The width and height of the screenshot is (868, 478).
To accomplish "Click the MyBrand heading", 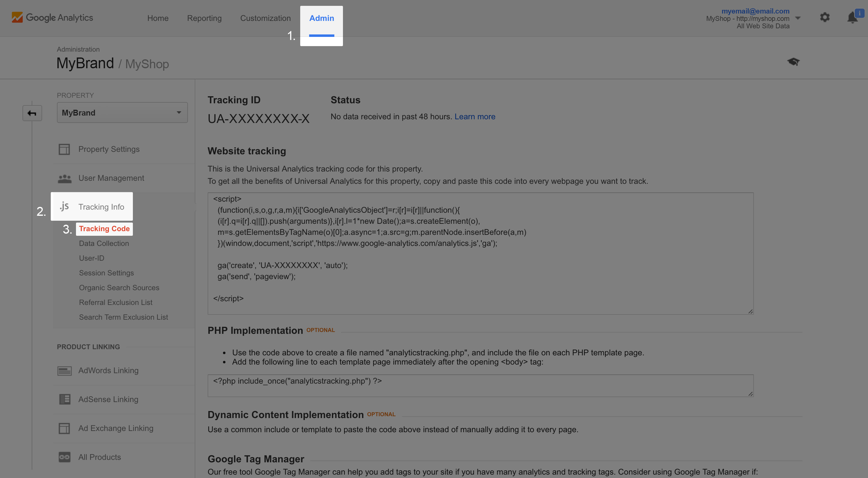I will point(85,63).
